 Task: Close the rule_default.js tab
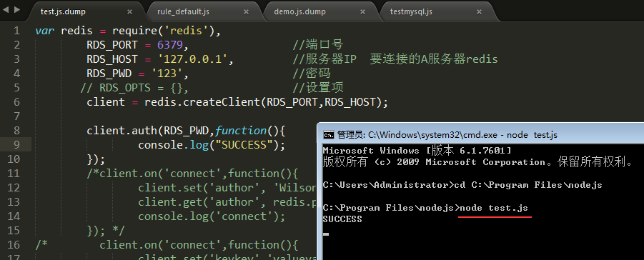click(x=246, y=12)
